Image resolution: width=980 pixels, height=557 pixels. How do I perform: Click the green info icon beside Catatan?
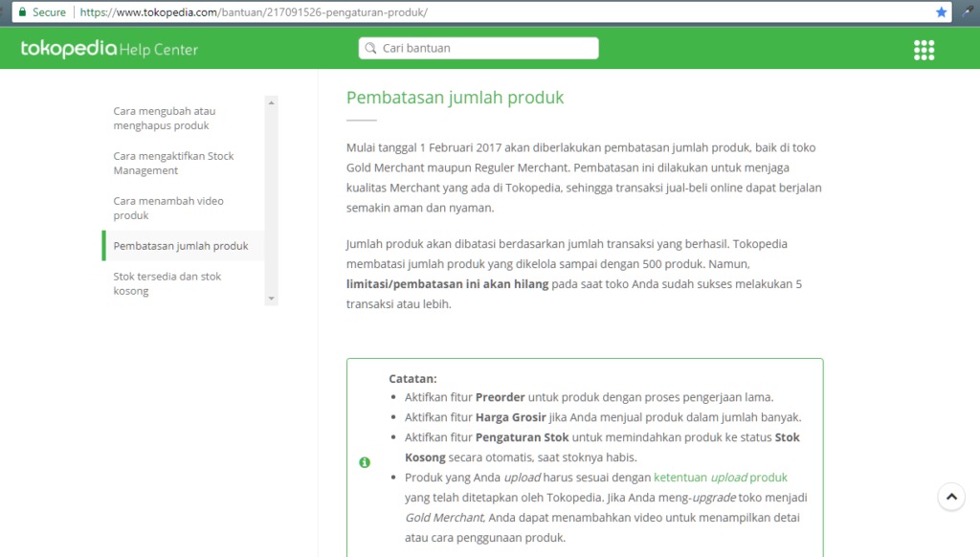tap(365, 462)
